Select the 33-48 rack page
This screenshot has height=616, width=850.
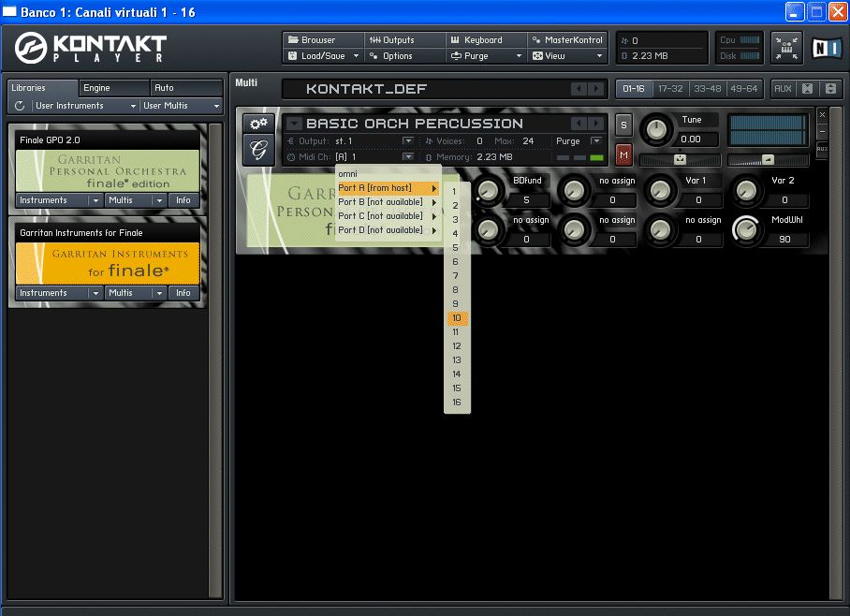tap(708, 88)
